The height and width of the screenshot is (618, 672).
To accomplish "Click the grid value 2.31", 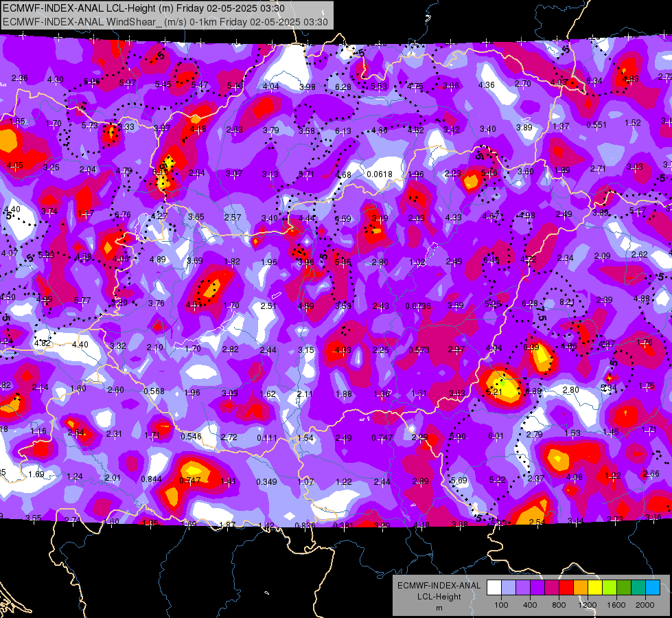I will [114, 434].
